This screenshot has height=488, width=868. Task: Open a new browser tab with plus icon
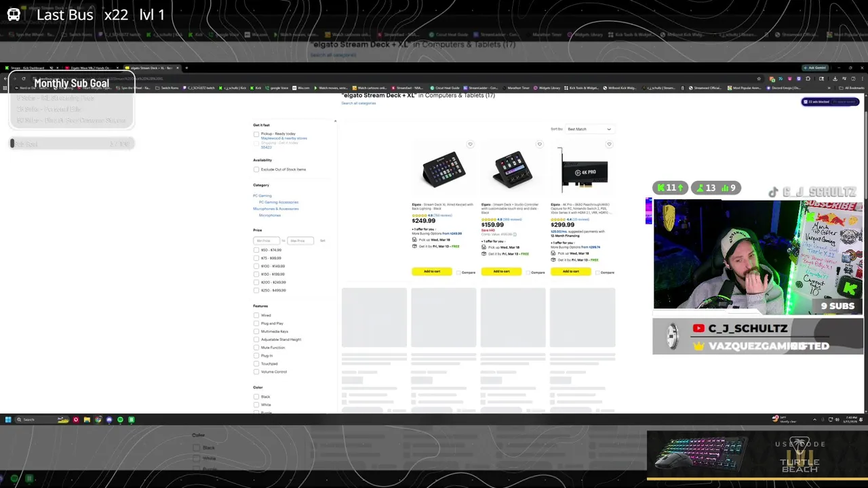pyautogui.click(x=186, y=68)
